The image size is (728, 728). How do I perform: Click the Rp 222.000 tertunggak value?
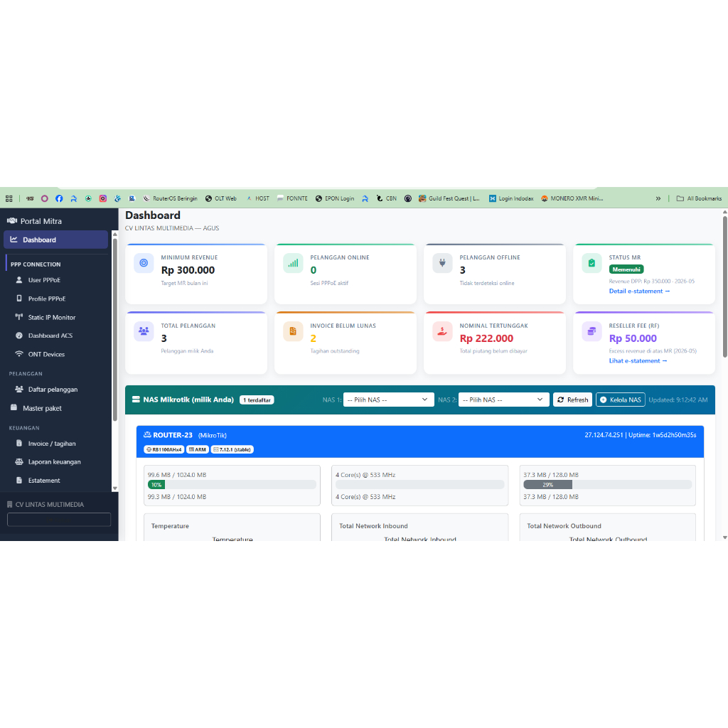coord(486,338)
